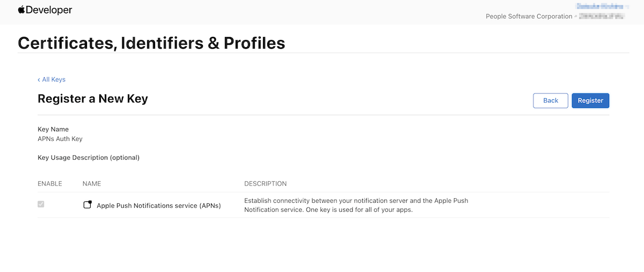Click the Apple Push Notifications service (APNs) name
The width and height of the screenshot is (644, 272).
pos(159,205)
